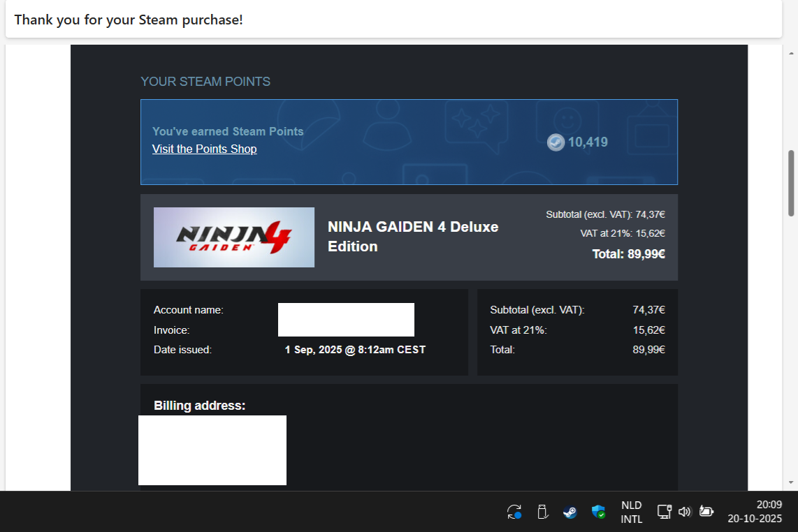Click the email scrollbar thumb
Viewport: 798px width, 532px height.
tap(791, 183)
